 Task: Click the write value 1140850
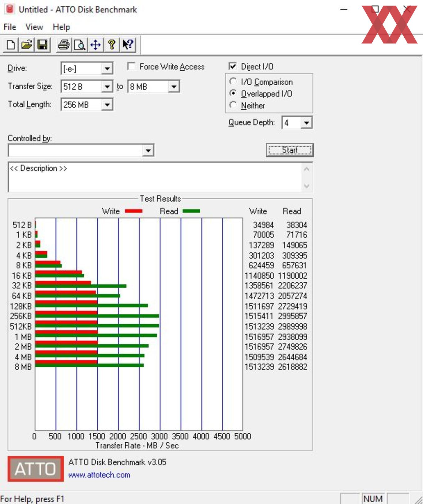259,276
